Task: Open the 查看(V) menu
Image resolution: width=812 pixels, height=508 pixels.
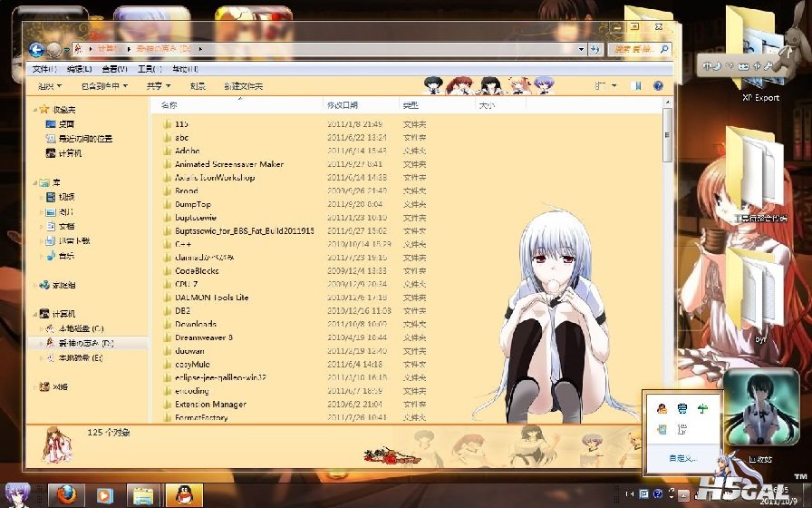Action: pos(114,69)
